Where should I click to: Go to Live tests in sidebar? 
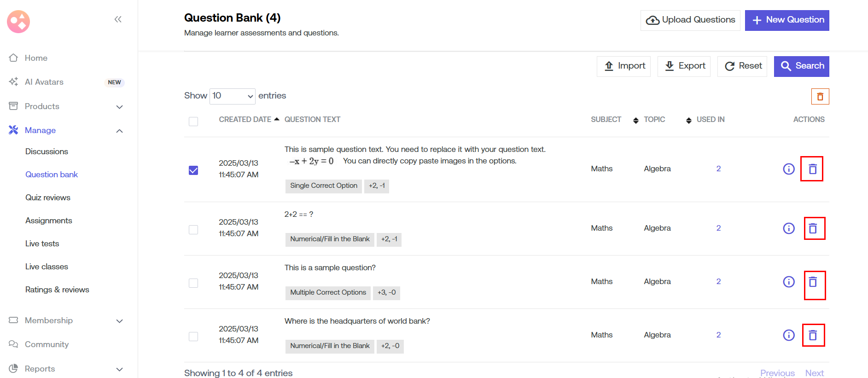pos(42,244)
